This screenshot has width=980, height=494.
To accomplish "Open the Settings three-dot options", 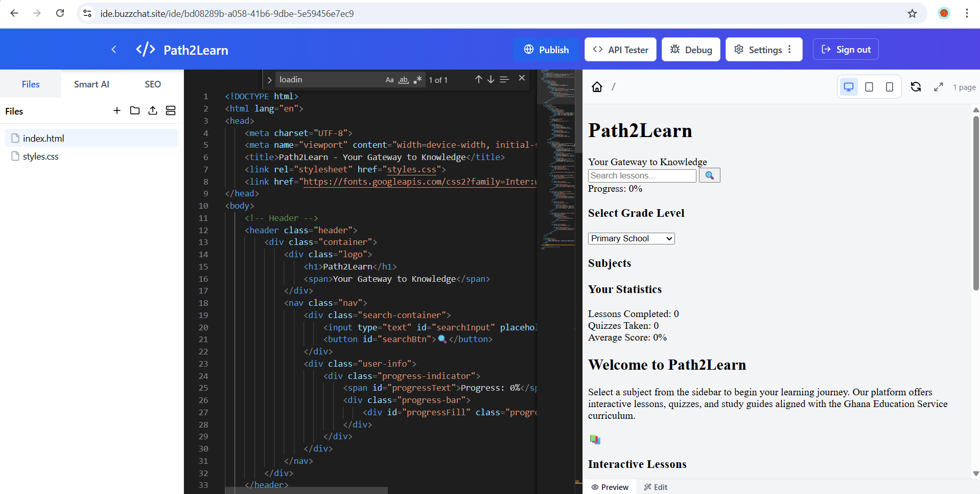I will 790,50.
